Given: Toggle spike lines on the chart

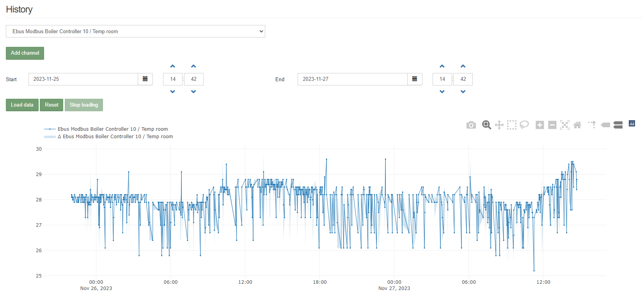Looking at the screenshot, I should [x=592, y=125].
